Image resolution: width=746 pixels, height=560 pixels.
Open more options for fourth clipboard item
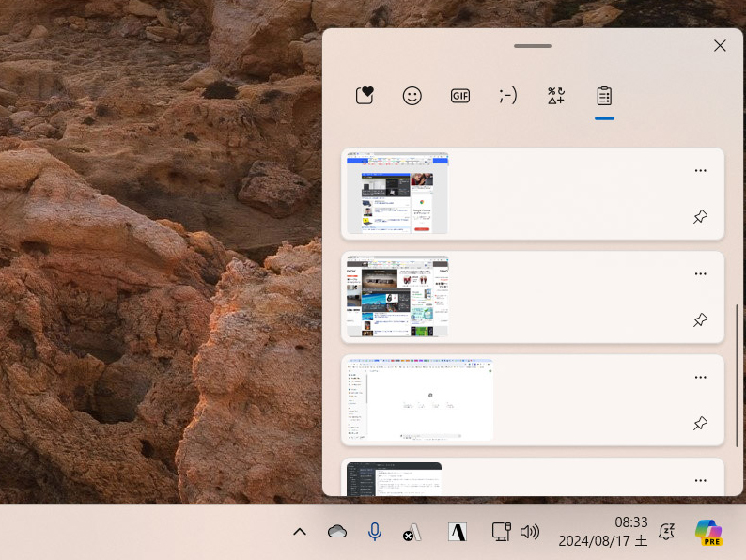click(700, 480)
